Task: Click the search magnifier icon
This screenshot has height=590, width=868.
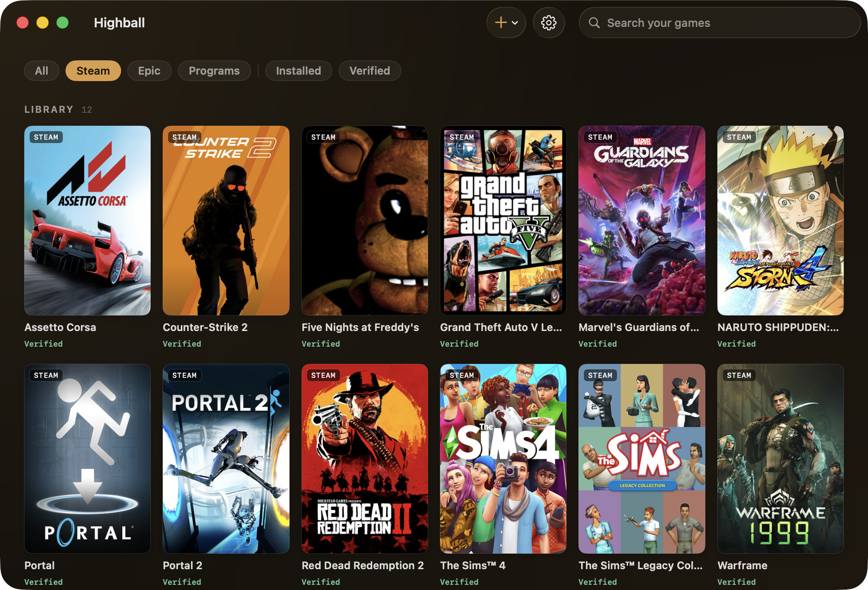Action: click(x=594, y=23)
